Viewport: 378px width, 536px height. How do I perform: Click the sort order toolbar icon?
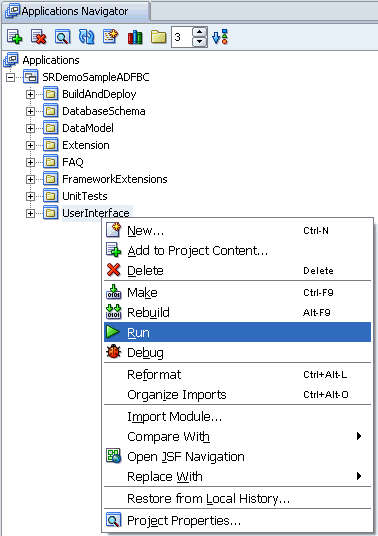tap(220, 37)
